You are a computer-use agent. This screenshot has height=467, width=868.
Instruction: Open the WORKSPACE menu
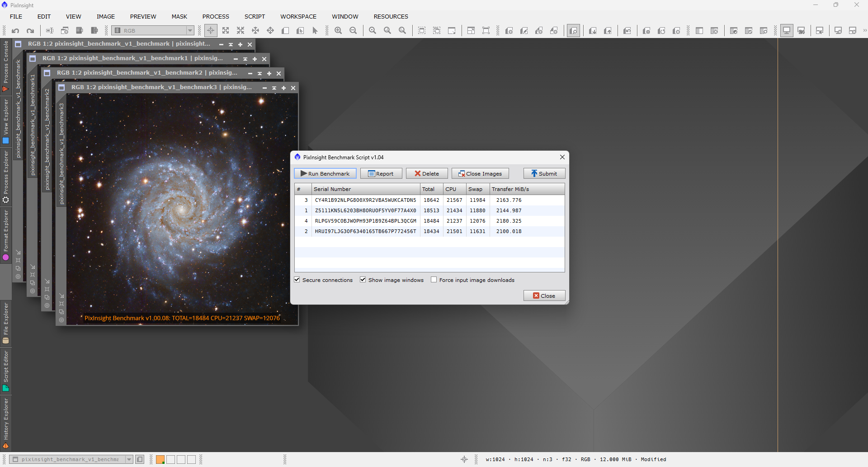coord(298,16)
